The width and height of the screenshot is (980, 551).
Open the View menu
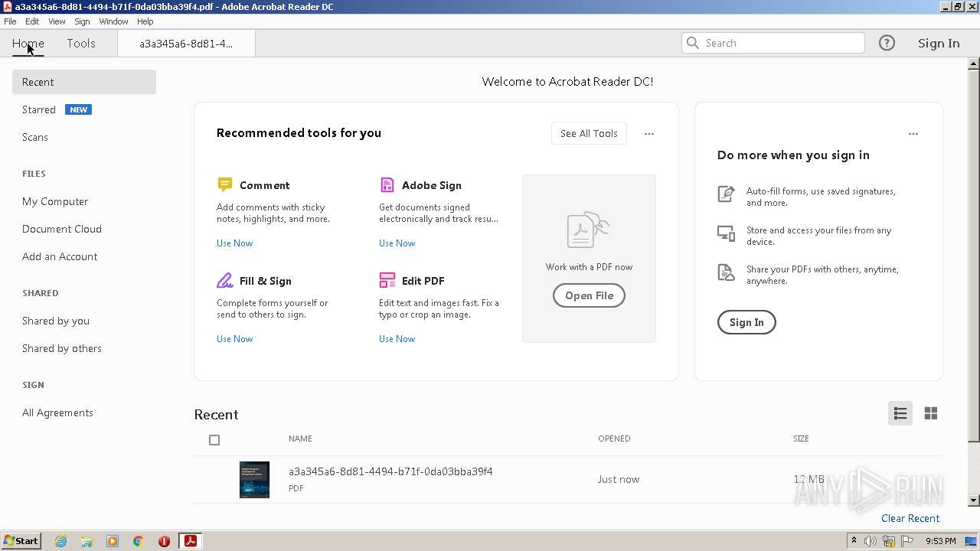pyautogui.click(x=57, y=21)
